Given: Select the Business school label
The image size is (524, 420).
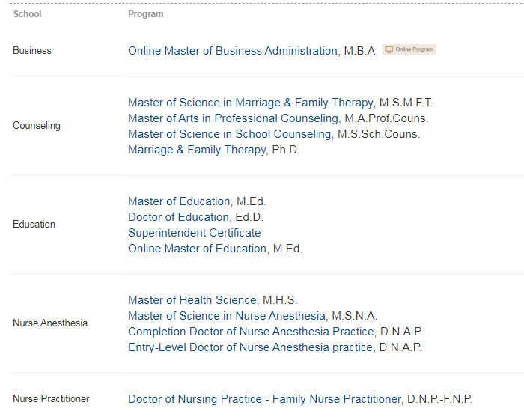Looking at the screenshot, I should [32, 50].
